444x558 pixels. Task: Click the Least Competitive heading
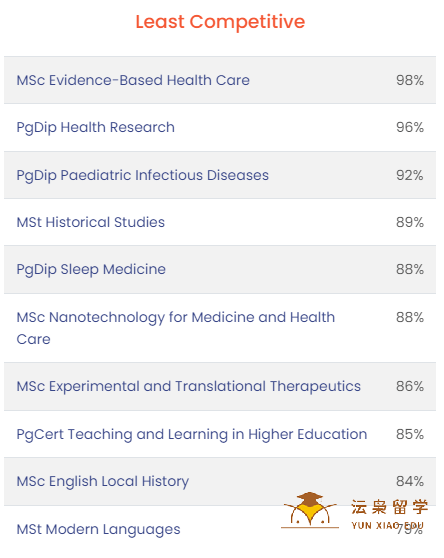[x=220, y=22]
